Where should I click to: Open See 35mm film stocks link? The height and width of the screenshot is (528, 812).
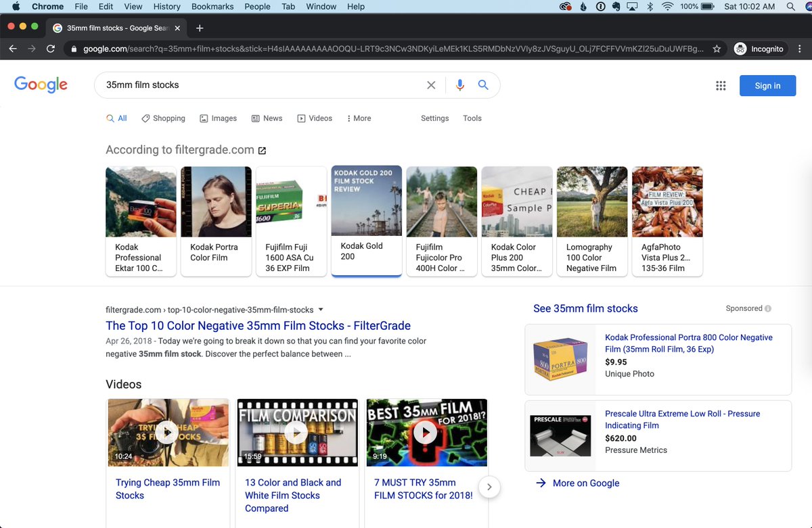pos(585,308)
